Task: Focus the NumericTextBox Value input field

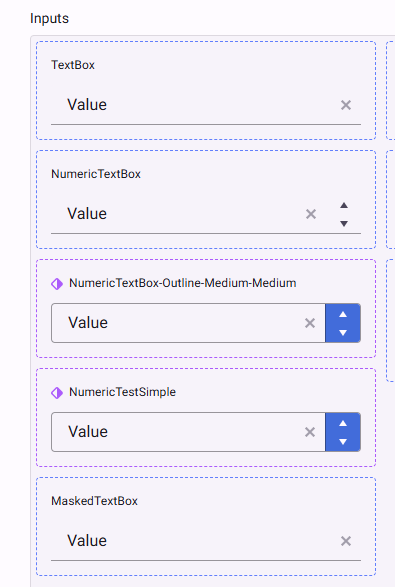Action: pyautogui.click(x=176, y=214)
